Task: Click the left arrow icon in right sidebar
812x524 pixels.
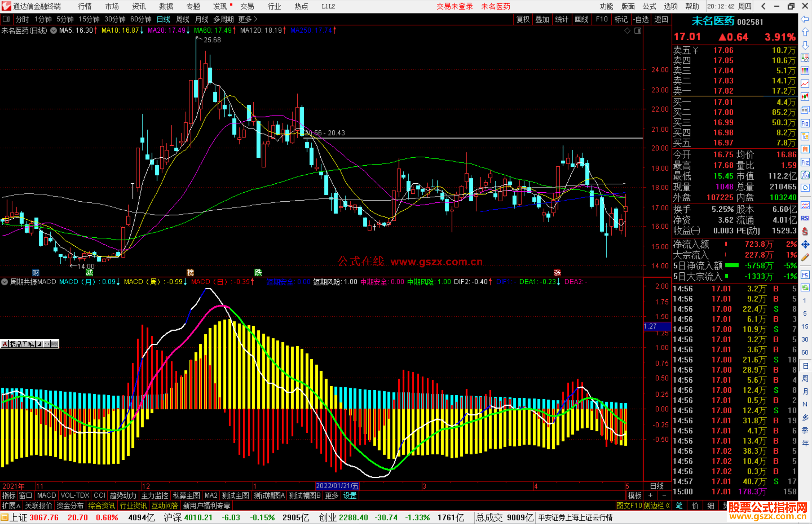Action: coord(805,19)
